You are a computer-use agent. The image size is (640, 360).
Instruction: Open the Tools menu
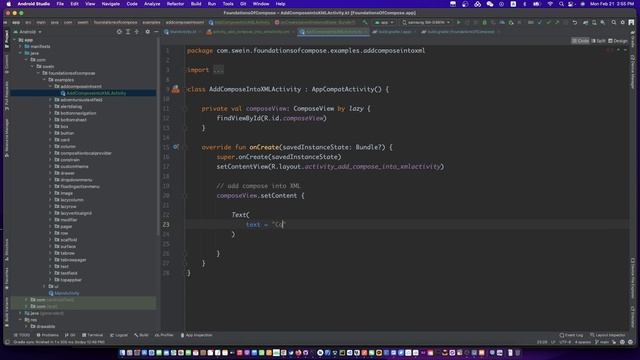[x=228, y=4]
